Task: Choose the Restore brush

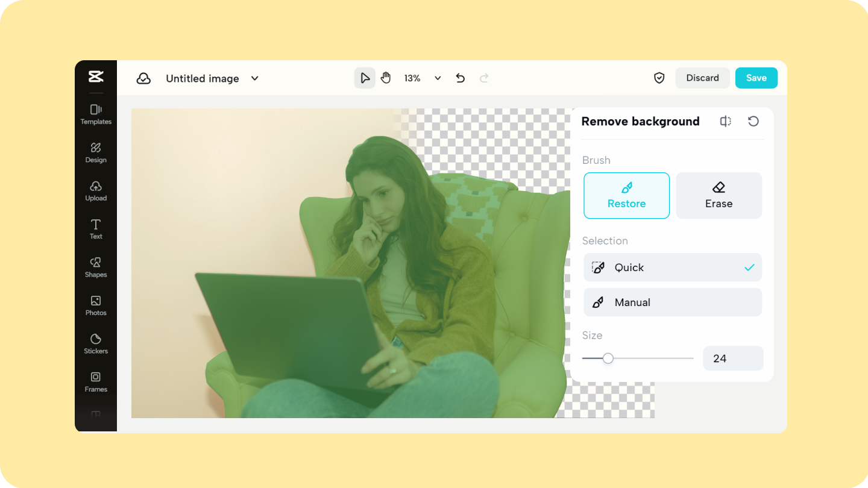Action: 626,195
